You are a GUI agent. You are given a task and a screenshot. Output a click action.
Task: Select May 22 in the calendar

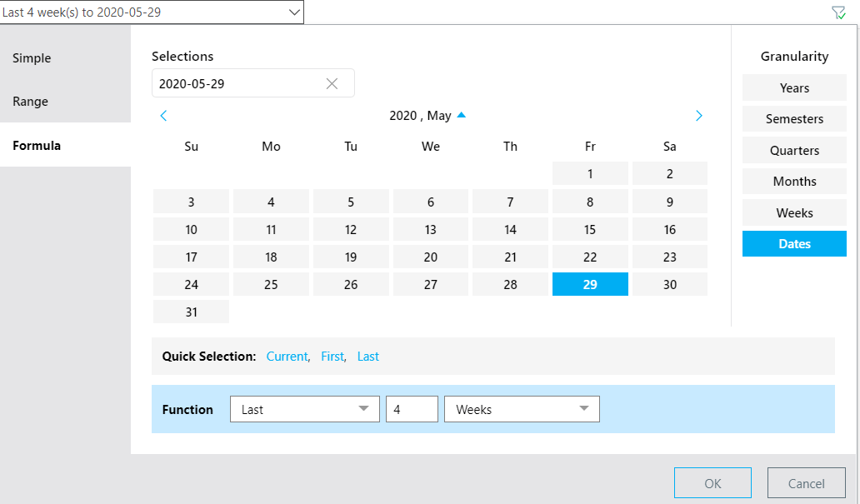[590, 257]
